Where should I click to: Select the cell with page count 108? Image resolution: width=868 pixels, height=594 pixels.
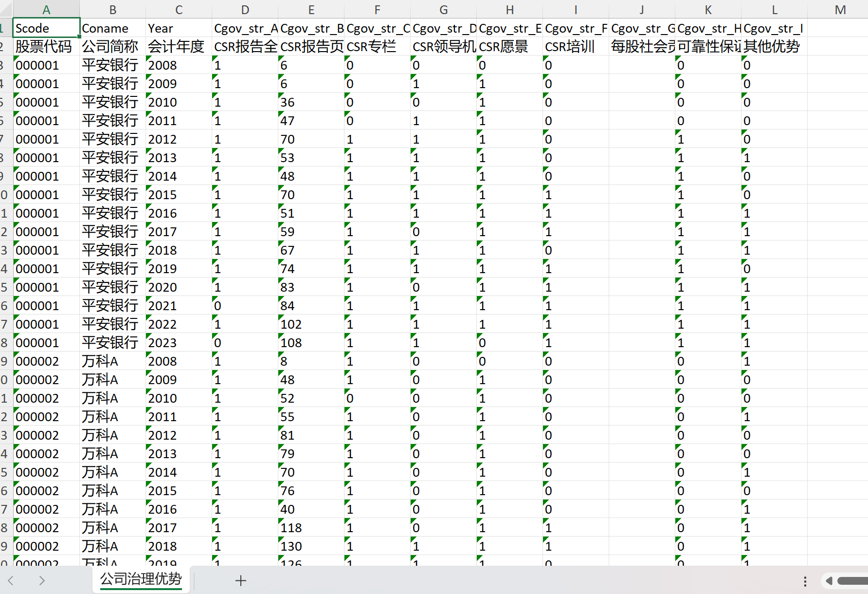coord(311,342)
